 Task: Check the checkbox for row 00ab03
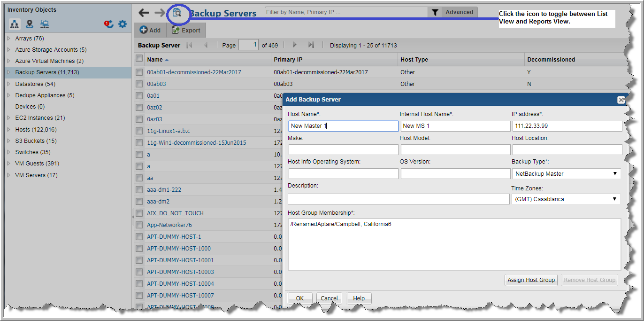pos(139,84)
